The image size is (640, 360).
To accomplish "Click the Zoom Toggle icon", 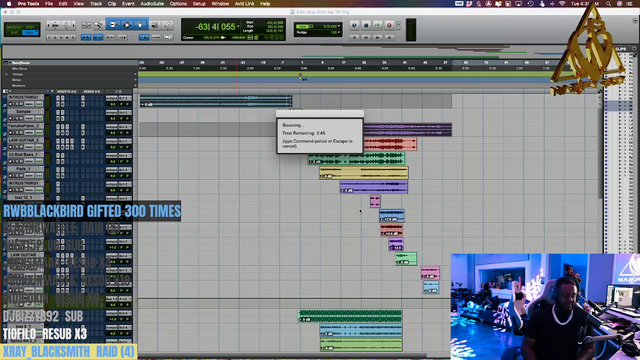I will tap(86, 25).
